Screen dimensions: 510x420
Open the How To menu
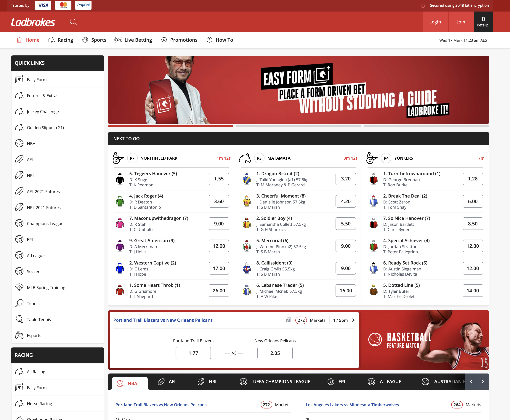click(x=220, y=40)
